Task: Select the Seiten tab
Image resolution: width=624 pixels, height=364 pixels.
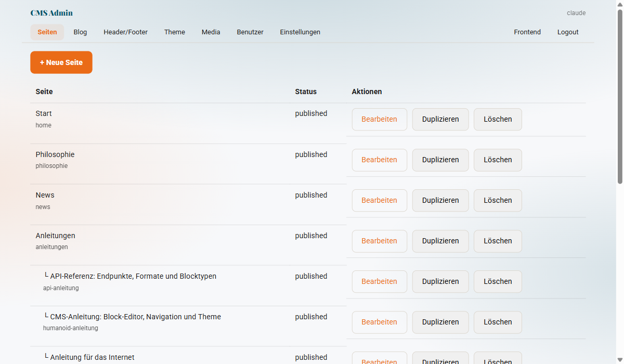Action: tap(47, 32)
